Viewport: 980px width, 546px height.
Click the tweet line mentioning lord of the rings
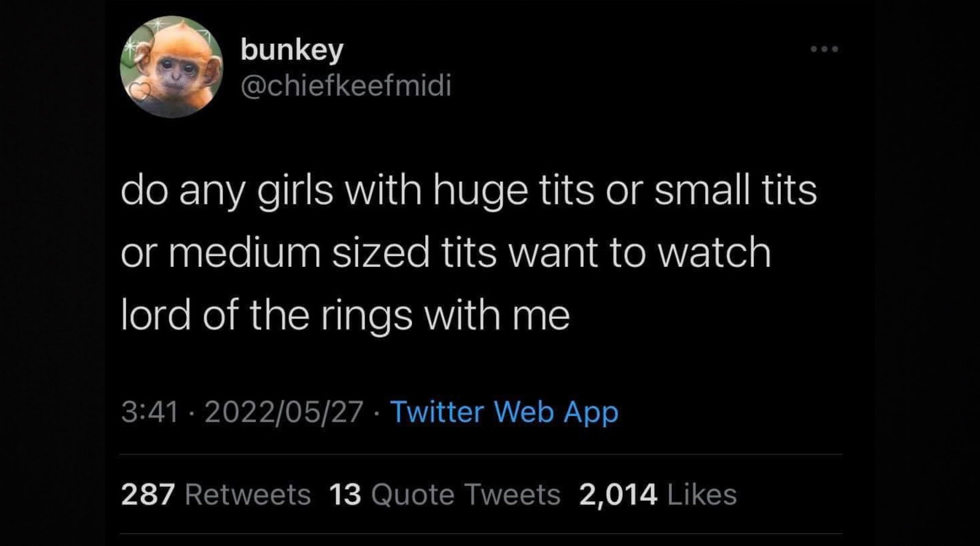point(345,316)
